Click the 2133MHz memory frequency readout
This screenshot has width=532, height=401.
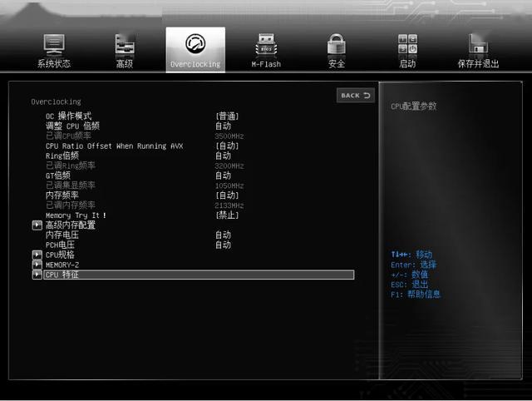point(229,205)
